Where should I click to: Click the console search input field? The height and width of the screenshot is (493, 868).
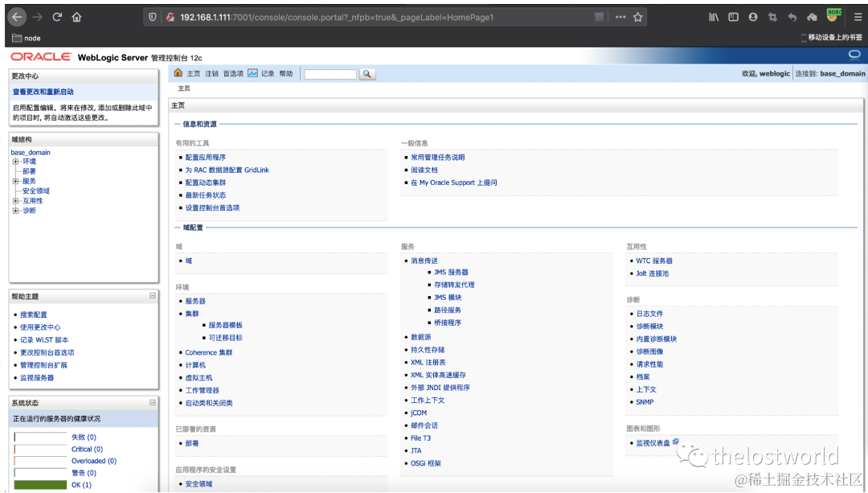click(x=330, y=74)
